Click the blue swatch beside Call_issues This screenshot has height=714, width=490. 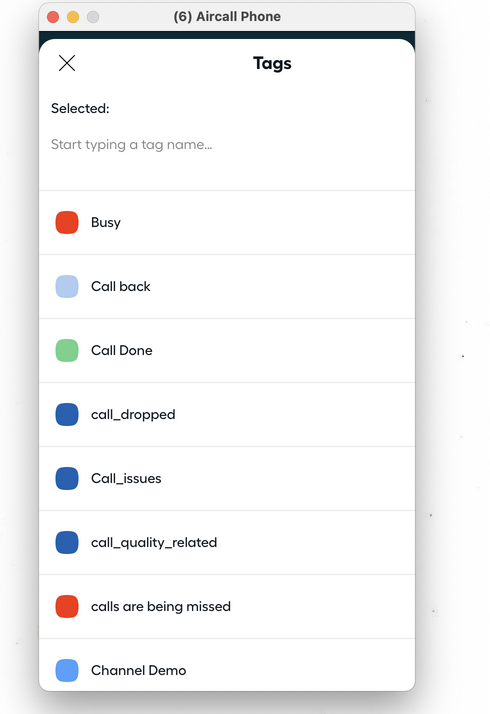point(67,479)
